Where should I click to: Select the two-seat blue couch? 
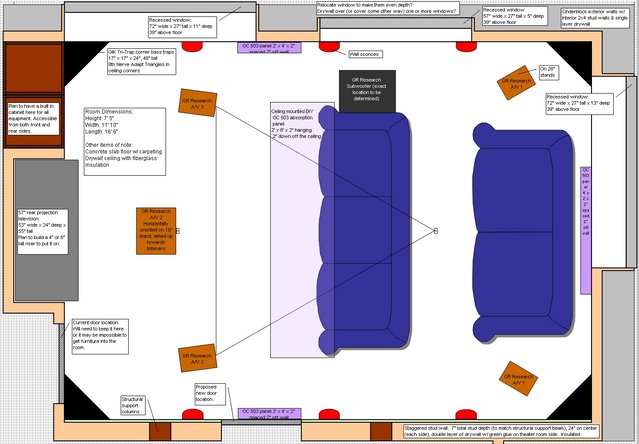pyautogui.click(x=523, y=233)
